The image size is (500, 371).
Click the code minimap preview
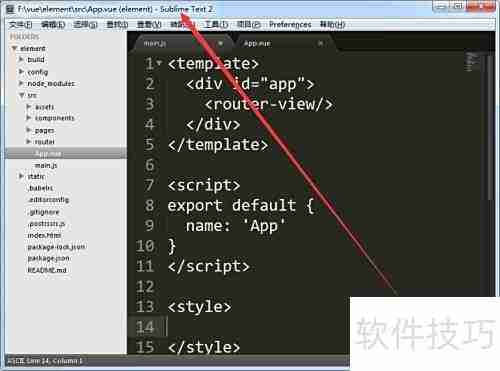(472, 62)
